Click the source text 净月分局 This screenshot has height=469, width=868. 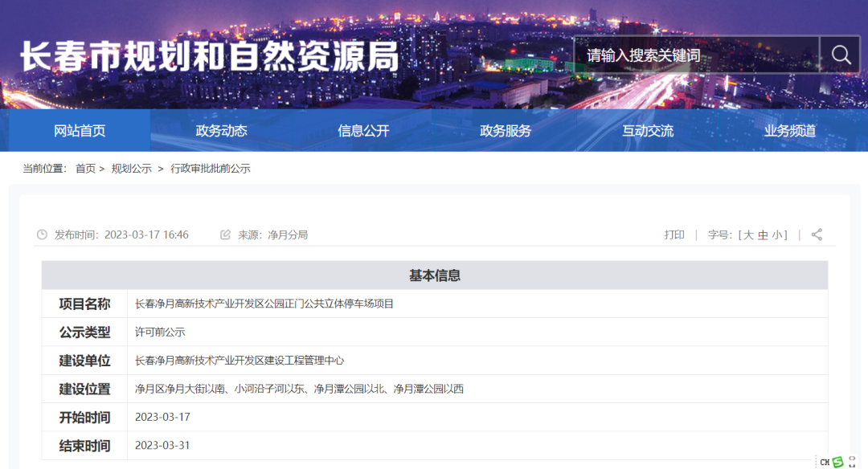288,234
